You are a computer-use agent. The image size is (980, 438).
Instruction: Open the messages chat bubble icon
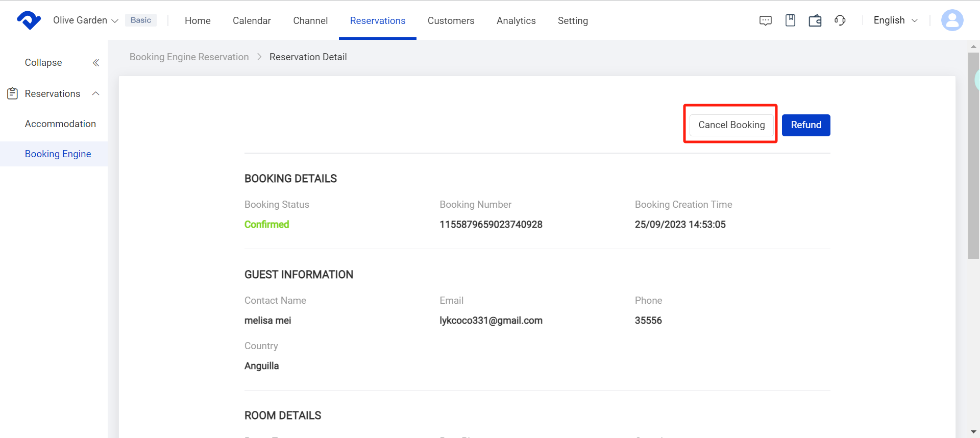point(765,21)
